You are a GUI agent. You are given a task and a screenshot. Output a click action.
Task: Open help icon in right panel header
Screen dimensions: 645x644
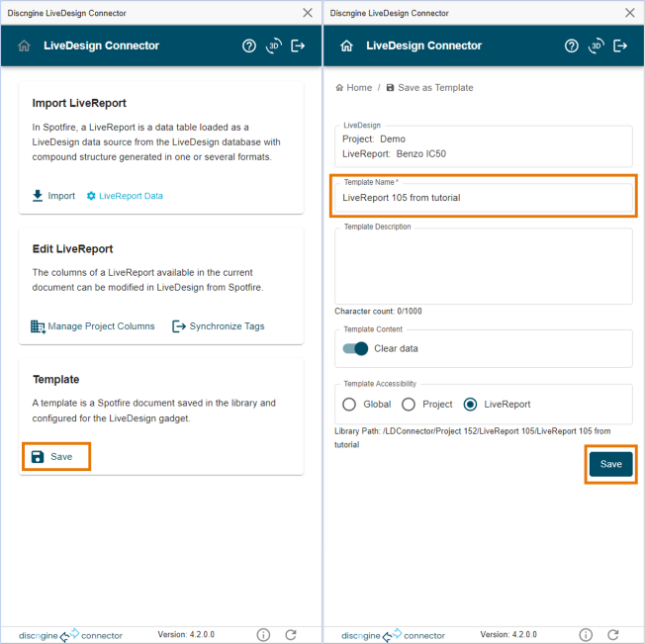pyautogui.click(x=572, y=46)
